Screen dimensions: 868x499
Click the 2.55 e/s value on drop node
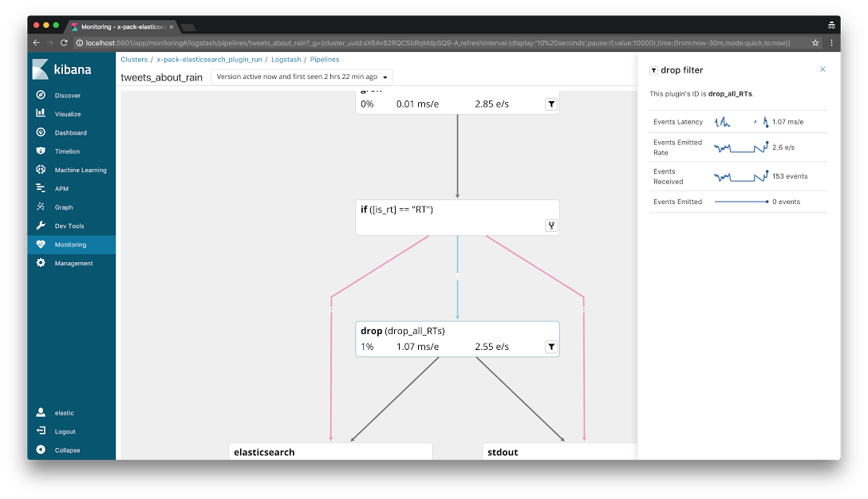(x=491, y=346)
